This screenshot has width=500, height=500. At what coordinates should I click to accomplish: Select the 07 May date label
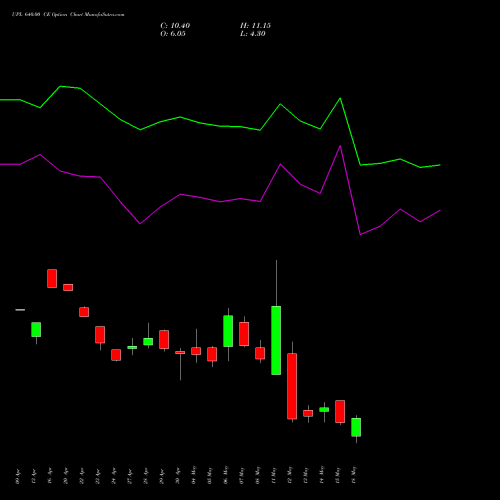click(x=242, y=475)
